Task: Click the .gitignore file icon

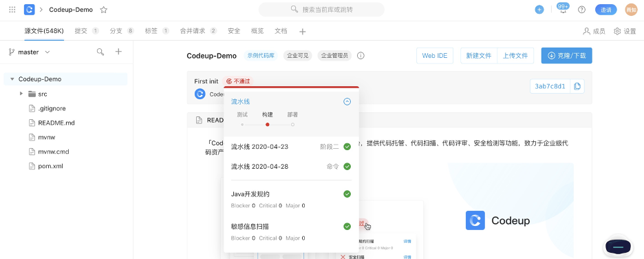Action: pos(32,109)
